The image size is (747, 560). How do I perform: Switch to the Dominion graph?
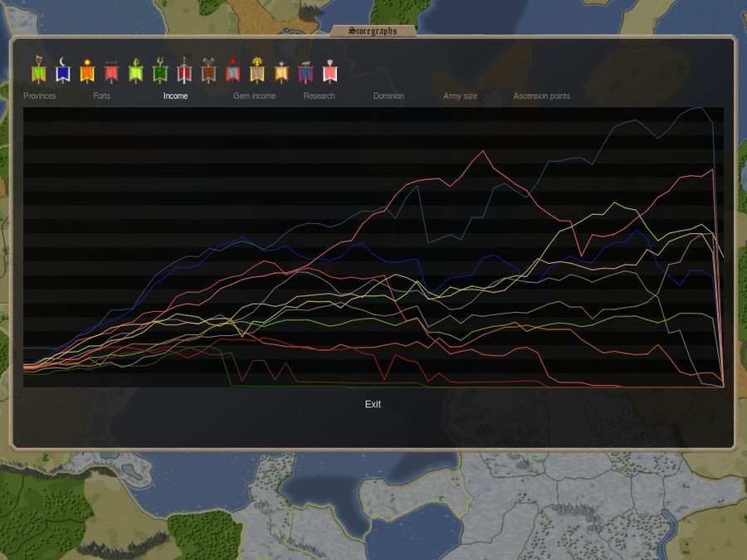388,95
